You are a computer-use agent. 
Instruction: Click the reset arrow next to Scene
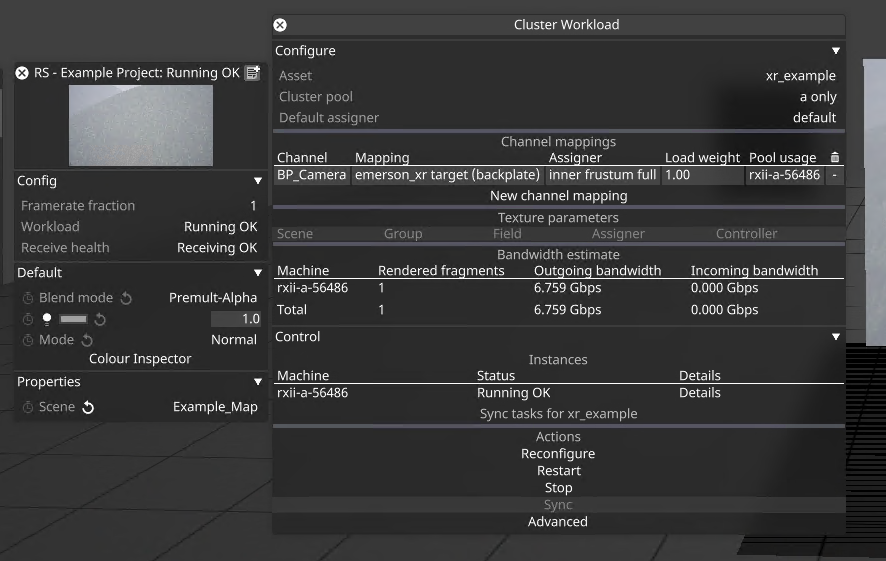(x=88, y=407)
